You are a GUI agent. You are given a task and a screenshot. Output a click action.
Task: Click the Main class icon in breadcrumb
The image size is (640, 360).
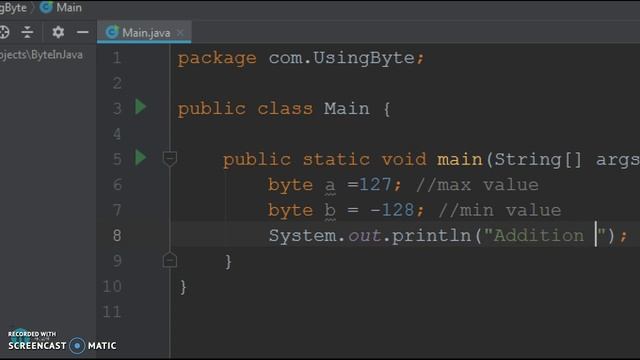tap(46, 7)
